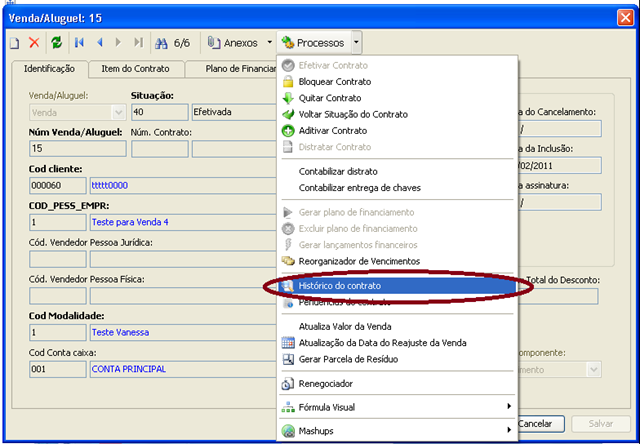This screenshot has width=640, height=444.
Task: Open Histórico do contrato entry
Action: (397, 286)
